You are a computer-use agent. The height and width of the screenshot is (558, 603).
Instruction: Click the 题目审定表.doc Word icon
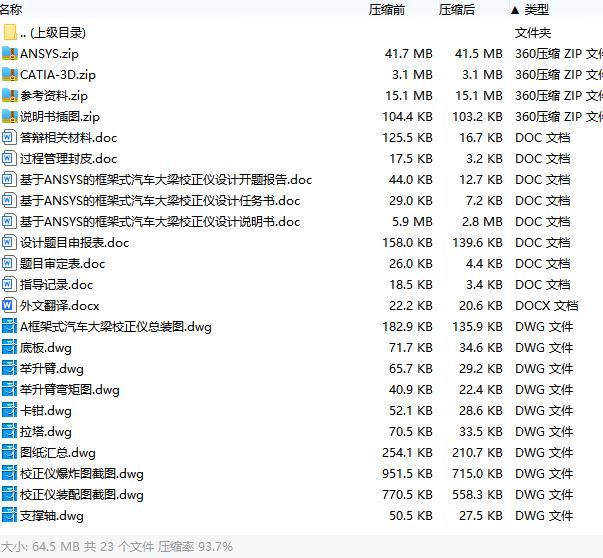(x=9, y=263)
